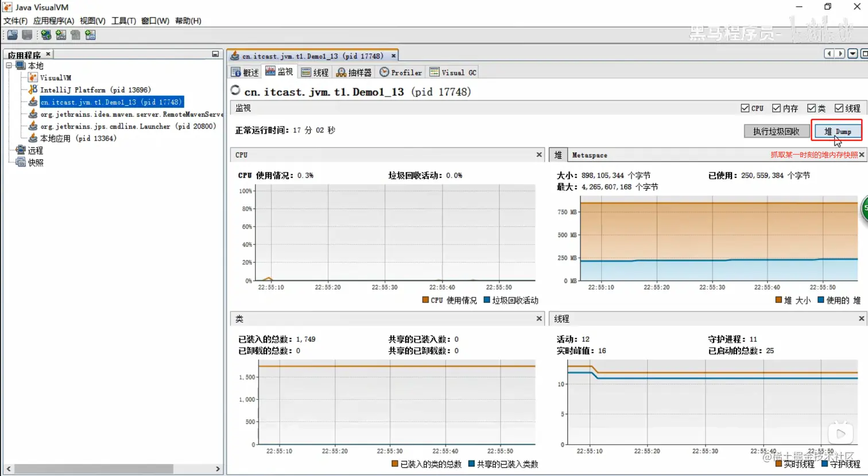
Task: Open the 窗口(W) menu
Action: pyautogui.click(x=155, y=21)
